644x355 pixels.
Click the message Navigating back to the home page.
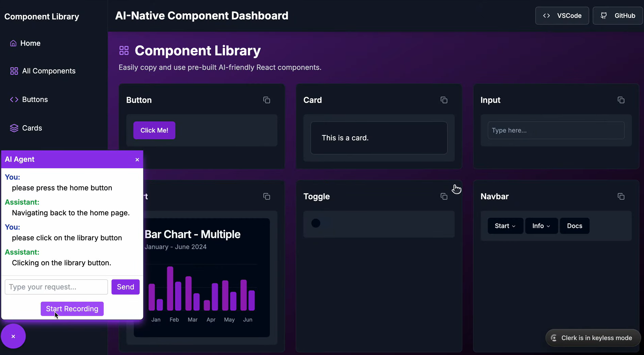[x=71, y=213]
